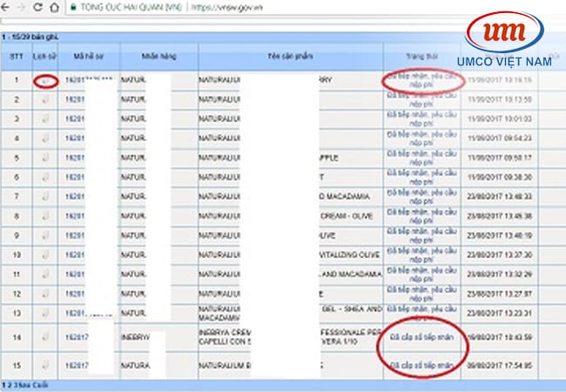Click the Lịch sử icon in row 9

45,235
